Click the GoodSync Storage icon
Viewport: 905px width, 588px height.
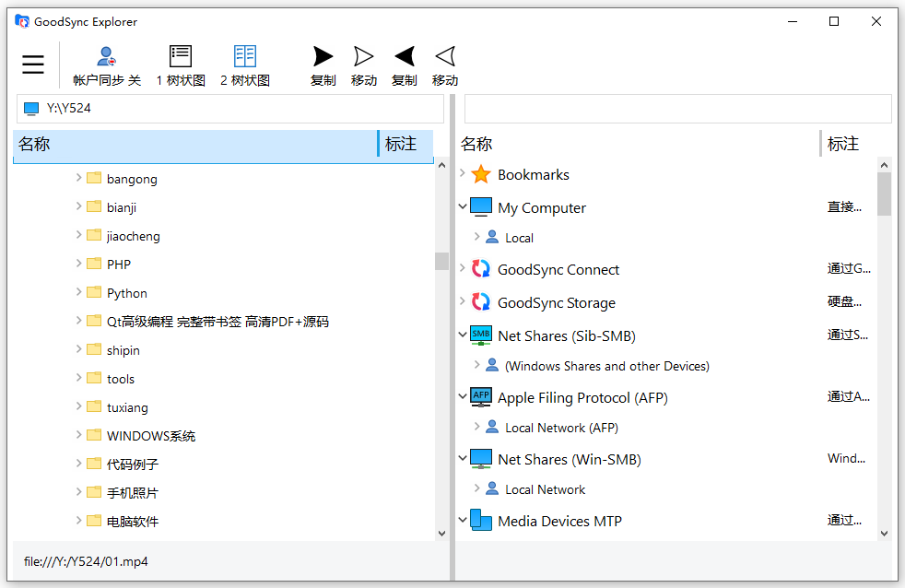pos(481,301)
